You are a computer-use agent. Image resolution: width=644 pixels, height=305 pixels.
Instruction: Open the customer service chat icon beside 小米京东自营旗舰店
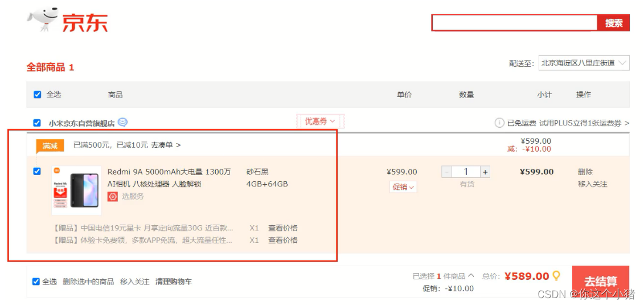point(122,122)
